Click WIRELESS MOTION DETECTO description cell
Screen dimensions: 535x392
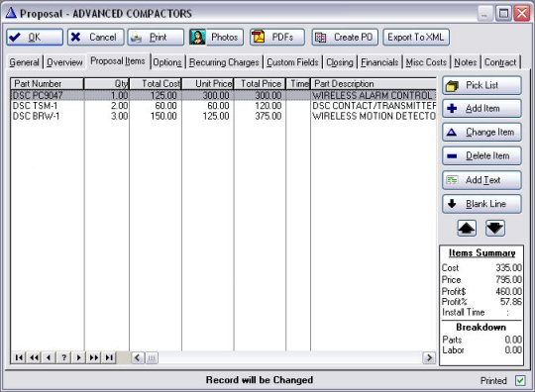(374, 116)
